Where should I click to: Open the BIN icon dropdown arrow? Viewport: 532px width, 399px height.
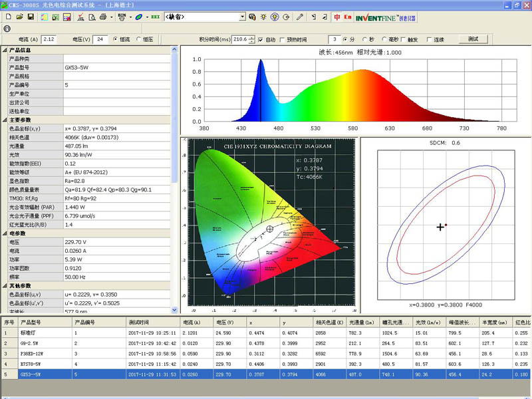pyautogui.click(x=129, y=17)
